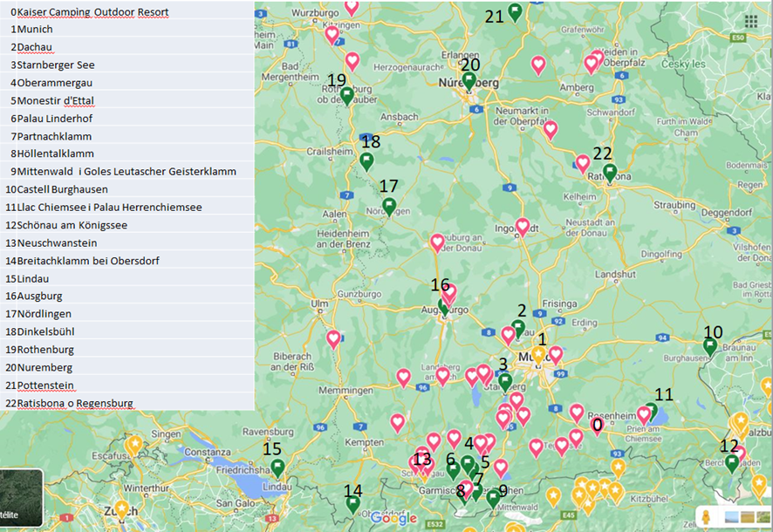Open the Google apps grid menu
This screenshot has height=532, width=773.
(x=751, y=22)
